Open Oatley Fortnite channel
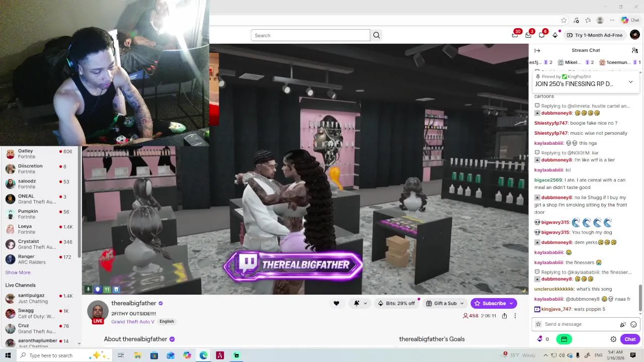 coord(40,154)
